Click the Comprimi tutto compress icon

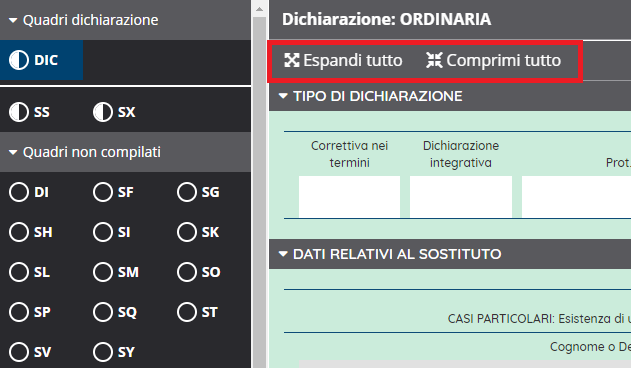[x=435, y=60]
